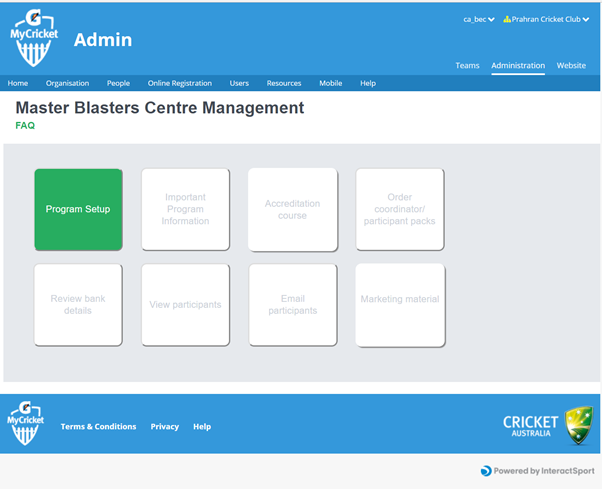Click the Admin heading text
Screen dimensions: 602x489
(103, 40)
